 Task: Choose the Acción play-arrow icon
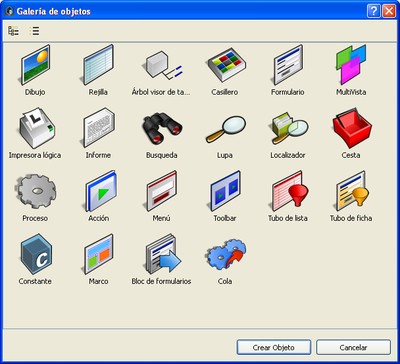click(99, 191)
